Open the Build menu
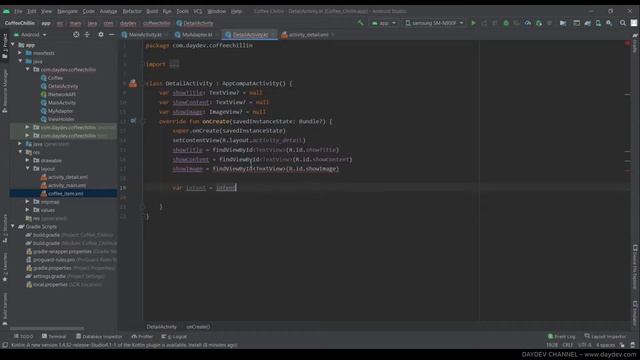Screen dimensions: 640x360 point(152,11)
